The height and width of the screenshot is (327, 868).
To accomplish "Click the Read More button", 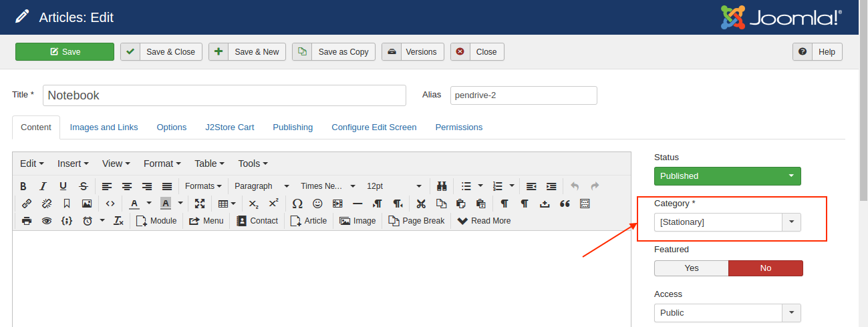I will point(484,221).
